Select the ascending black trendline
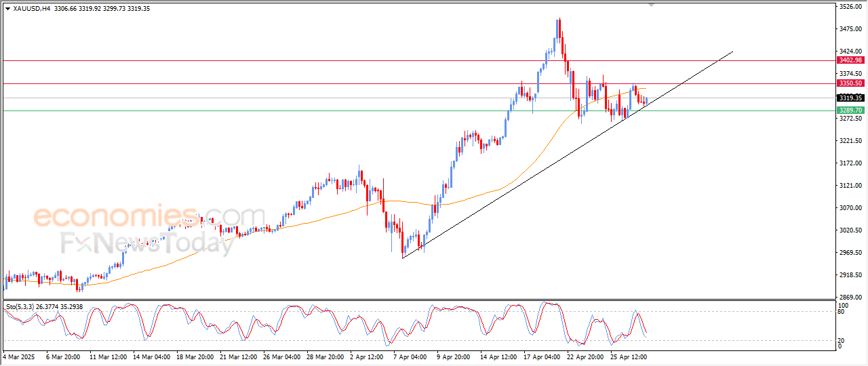The height and width of the screenshot is (366, 868). pyautogui.click(x=567, y=154)
